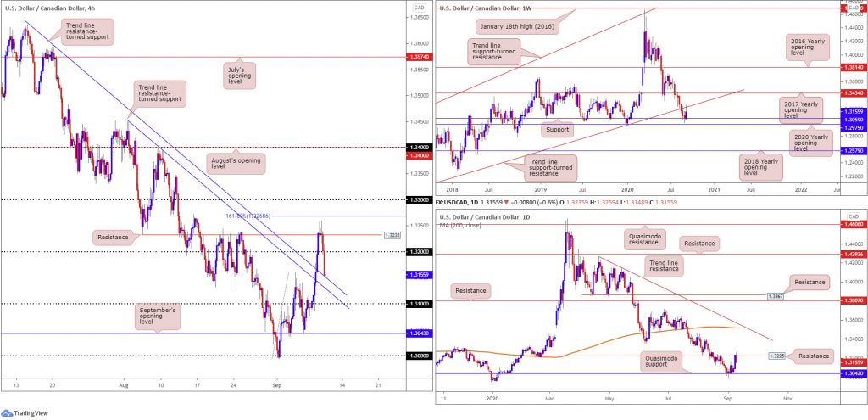Viewport: 868px width, 420px height.
Task: Click the red 1.46060 price tag on the daily axis
Action: [x=853, y=224]
